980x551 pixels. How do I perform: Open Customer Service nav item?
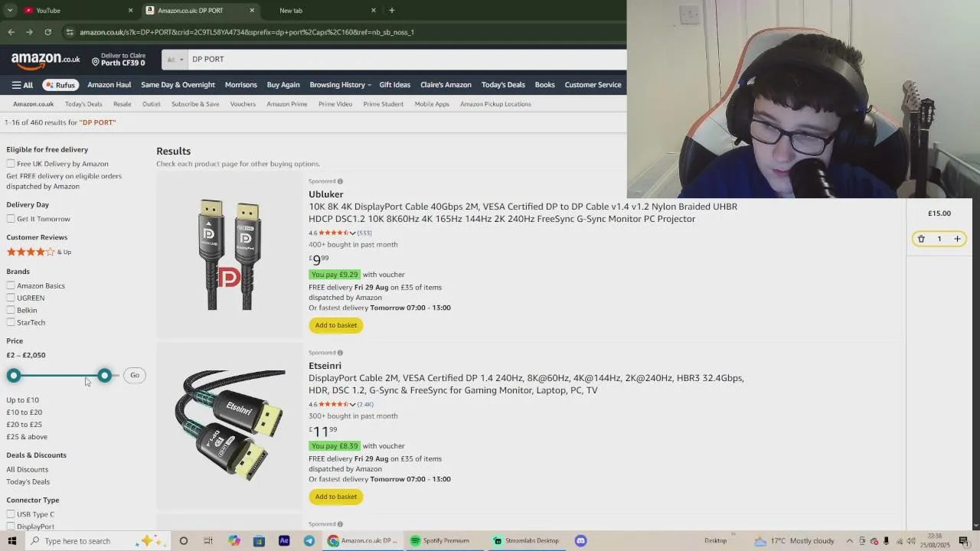pos(593,85)
